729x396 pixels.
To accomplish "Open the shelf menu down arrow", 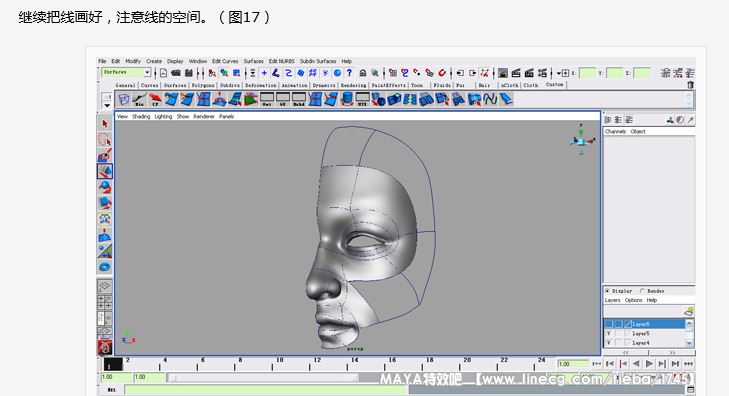I will pos(107,106).
